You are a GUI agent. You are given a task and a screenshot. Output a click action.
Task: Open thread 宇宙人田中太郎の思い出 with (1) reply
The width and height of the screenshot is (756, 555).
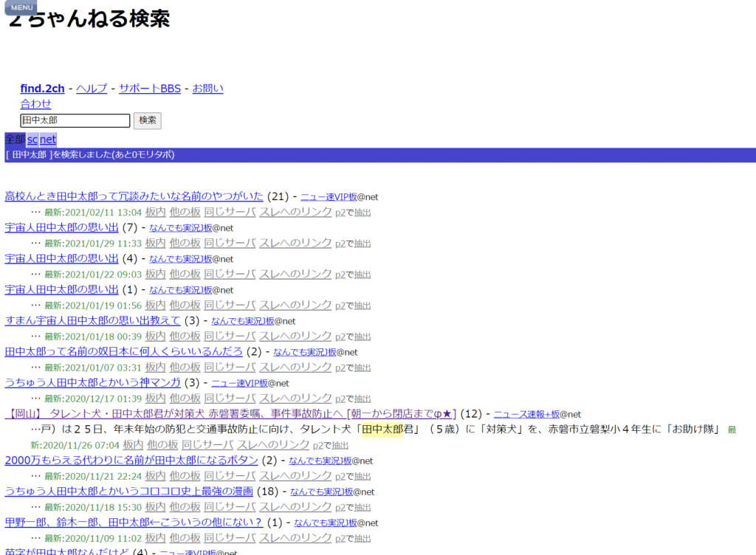point(62,289)
